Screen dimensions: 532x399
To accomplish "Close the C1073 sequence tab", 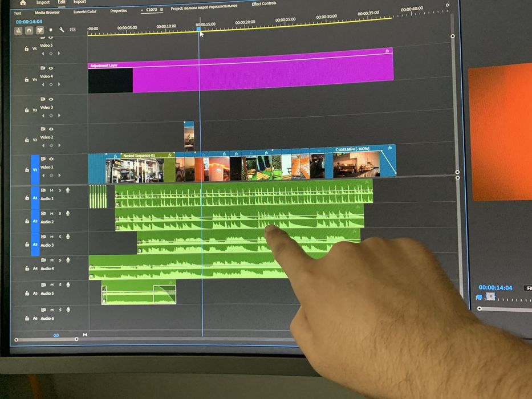I will click(x=142, y=10).
